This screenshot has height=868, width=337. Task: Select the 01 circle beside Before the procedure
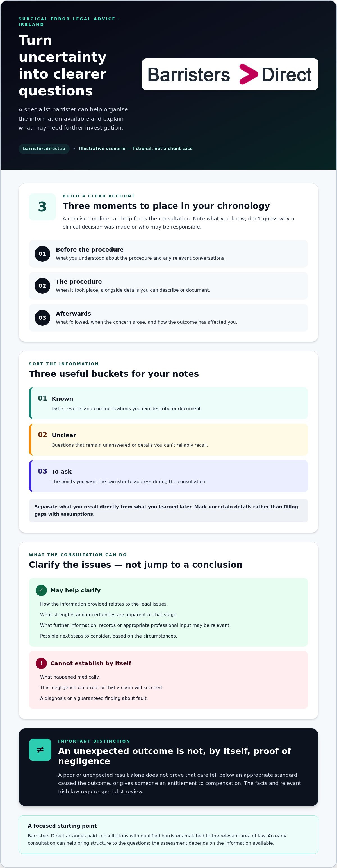tap(42, 254)
